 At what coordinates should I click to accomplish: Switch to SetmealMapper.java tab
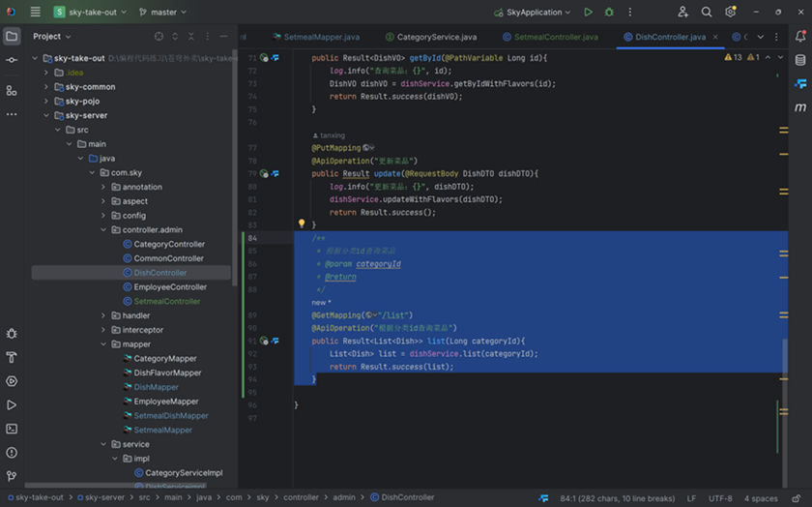click(316, 37)
